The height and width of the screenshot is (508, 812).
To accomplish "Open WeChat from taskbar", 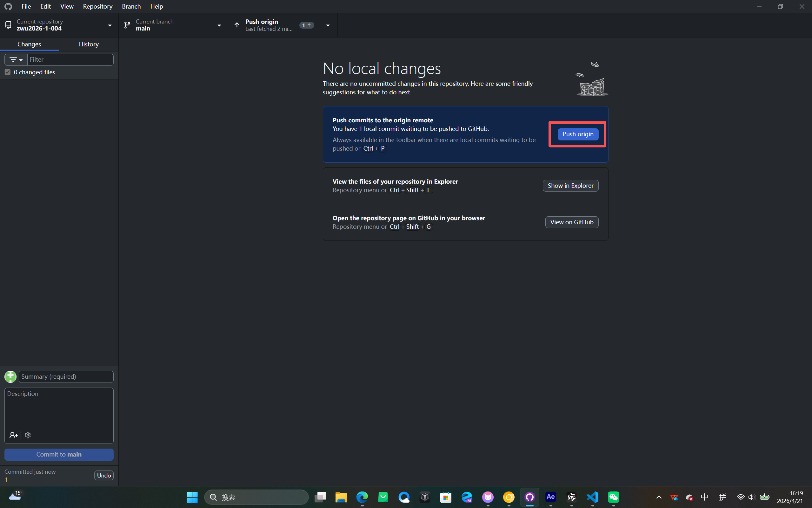I will pos(614,497).
